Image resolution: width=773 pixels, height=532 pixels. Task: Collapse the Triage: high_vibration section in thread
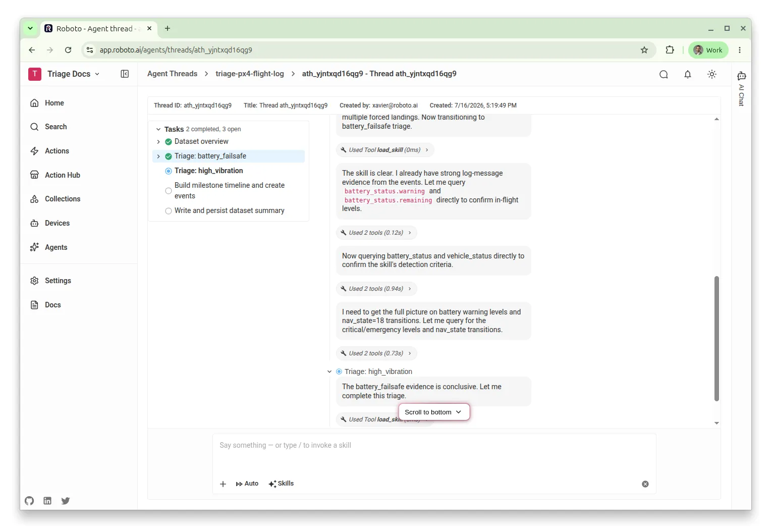click(329, 371)
